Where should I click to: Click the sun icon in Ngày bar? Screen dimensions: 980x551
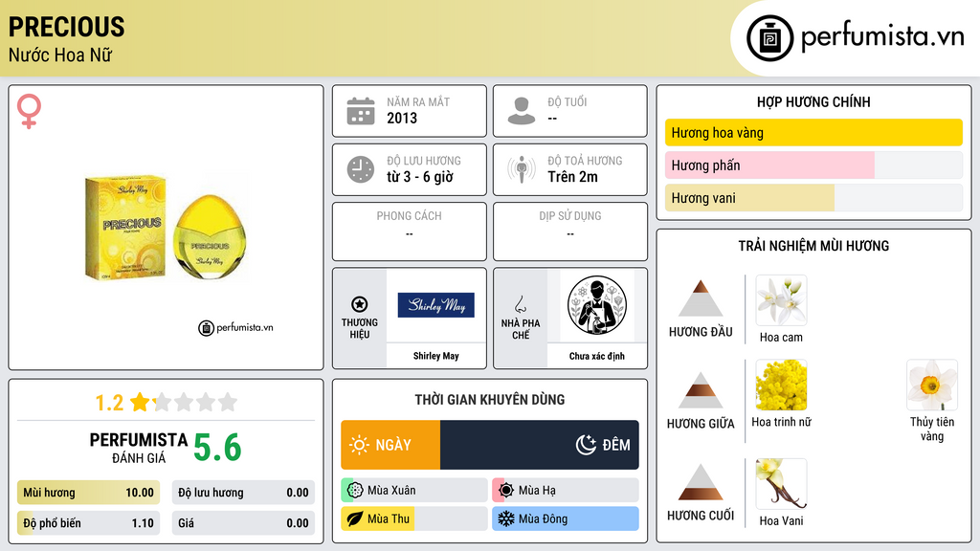(x=360, y=445)
